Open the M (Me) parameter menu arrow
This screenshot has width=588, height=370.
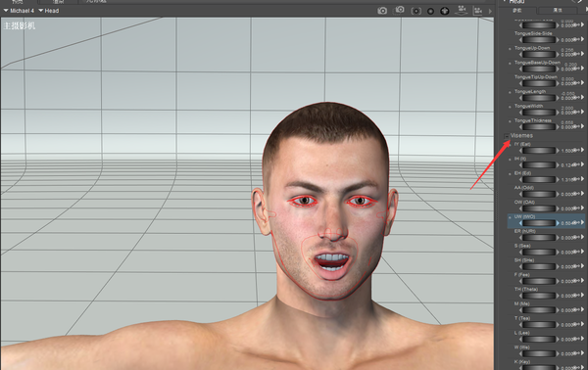coord(582,310)
